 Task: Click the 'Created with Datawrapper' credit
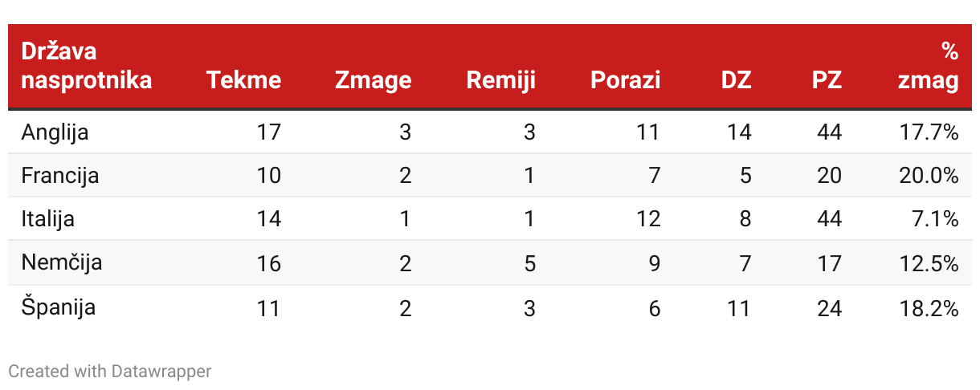point(110,371)
